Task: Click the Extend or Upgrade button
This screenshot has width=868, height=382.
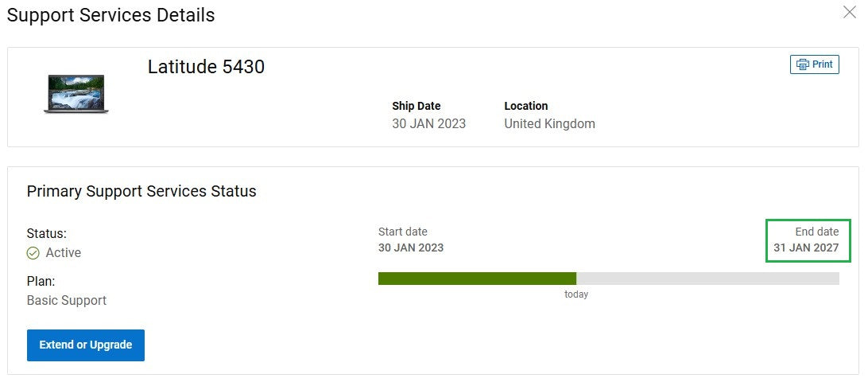Action: pyautogui.click(x=86, y=345)
